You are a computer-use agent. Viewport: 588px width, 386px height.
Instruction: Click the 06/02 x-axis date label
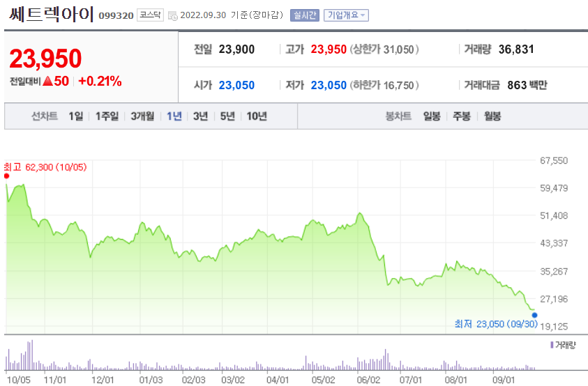(368, 380)
